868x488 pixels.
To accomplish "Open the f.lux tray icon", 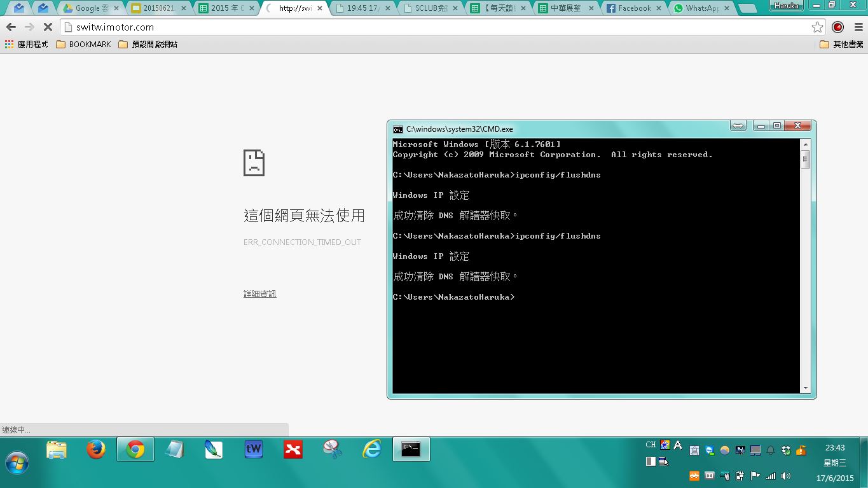I will click(x=725, y=450).
